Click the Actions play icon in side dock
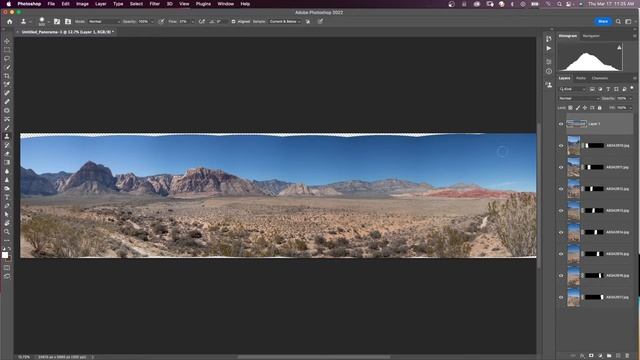640x360 pixels. pyautogui.click(x=549, y=48)
